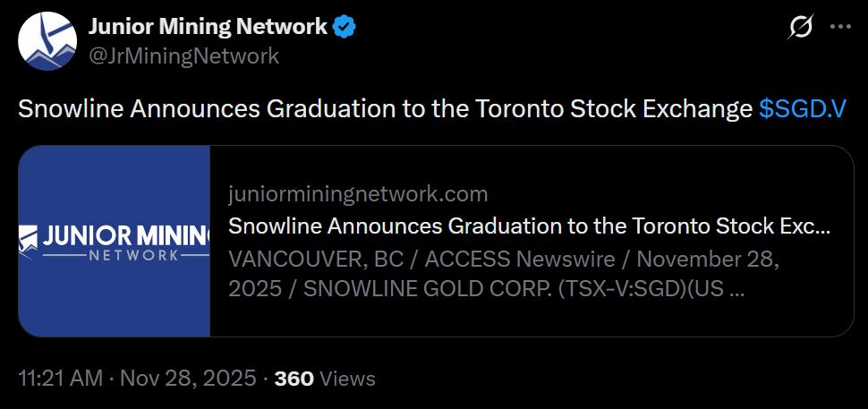The width and height of the screenshot is (868, 409).
Task: Click the blue verified checkmark badge
Action: [345, 27]
